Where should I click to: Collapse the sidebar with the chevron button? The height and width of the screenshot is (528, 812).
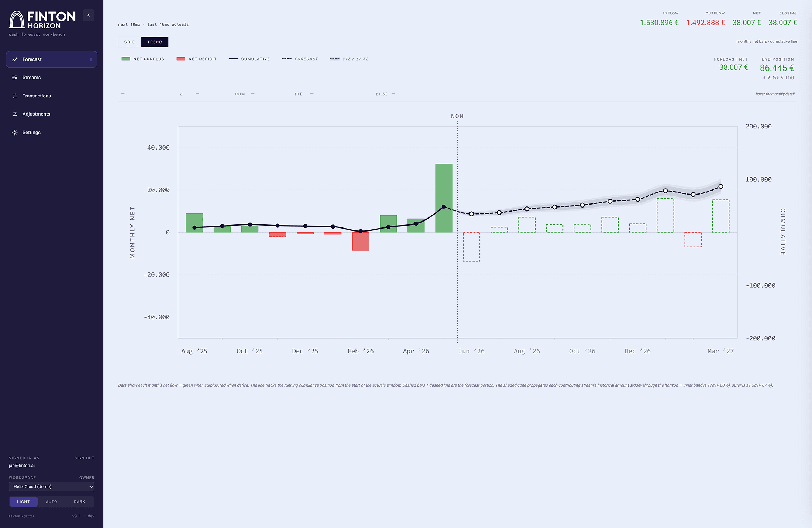coord(89,15)
